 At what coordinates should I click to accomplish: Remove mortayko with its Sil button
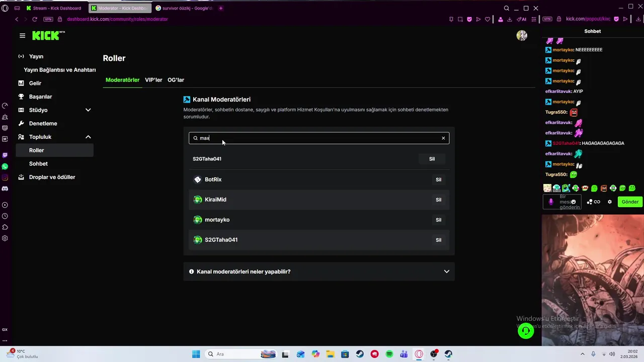point(438,220)
